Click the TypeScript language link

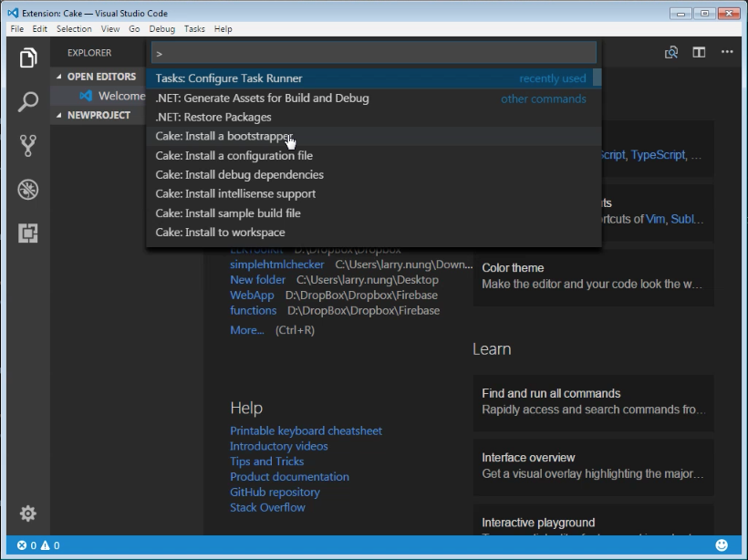coord(658,155)
